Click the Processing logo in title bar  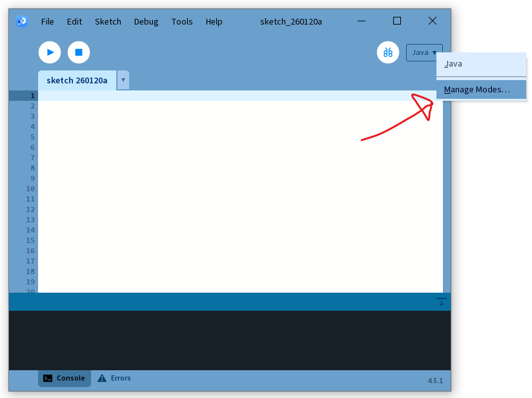(22, 21)
